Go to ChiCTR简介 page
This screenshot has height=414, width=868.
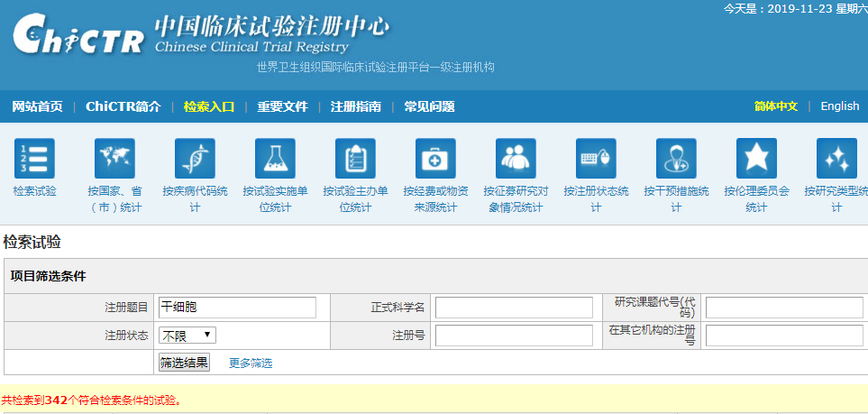click(123, 106)
